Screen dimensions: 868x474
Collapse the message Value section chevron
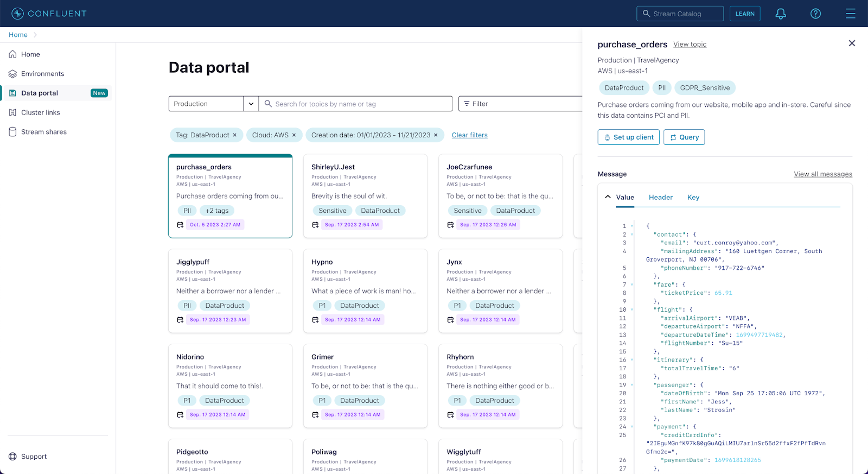point(608,197)
